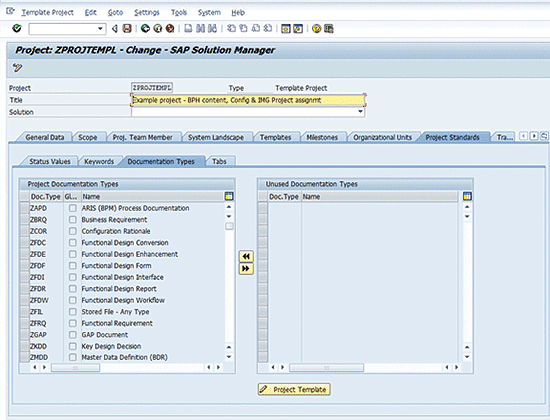Open the Goto menu
Screen dimensions: 550x420
tap(115, 13)
